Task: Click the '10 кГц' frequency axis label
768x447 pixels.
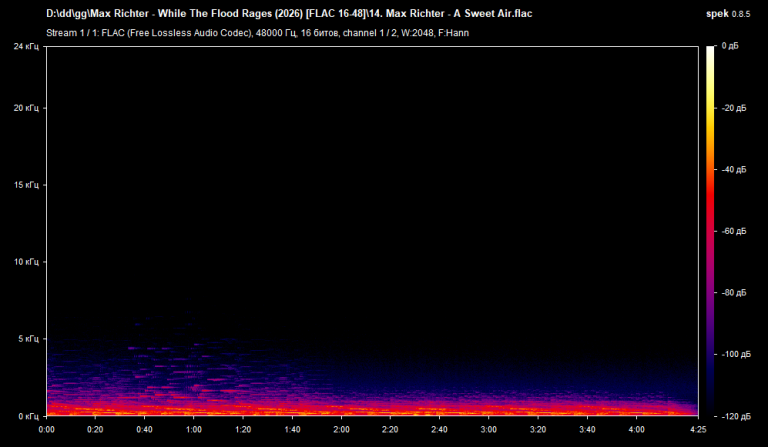Action: tap(26, 261)
